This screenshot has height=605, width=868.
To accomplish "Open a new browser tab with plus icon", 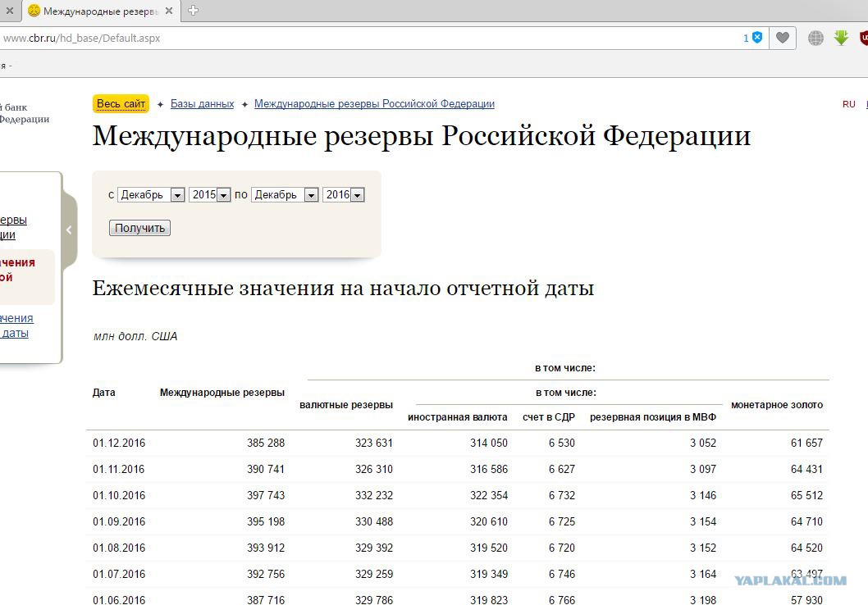I will click(x=193, y=10).
